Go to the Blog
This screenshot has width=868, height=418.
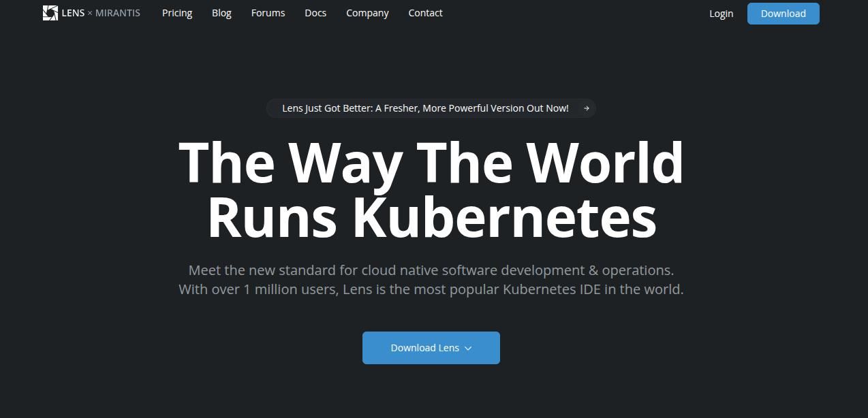[x=221, y=13]
